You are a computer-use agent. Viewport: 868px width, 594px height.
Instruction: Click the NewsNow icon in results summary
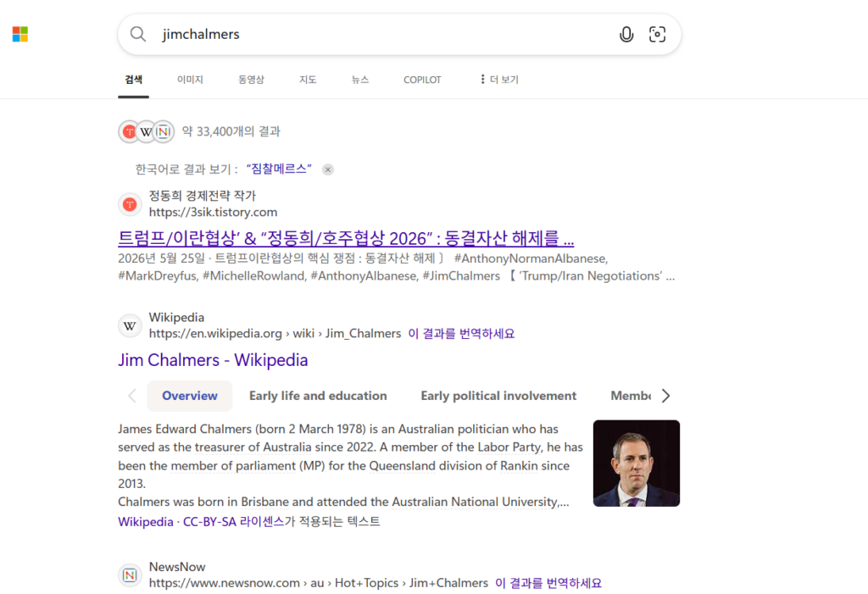tap(164, 131)
